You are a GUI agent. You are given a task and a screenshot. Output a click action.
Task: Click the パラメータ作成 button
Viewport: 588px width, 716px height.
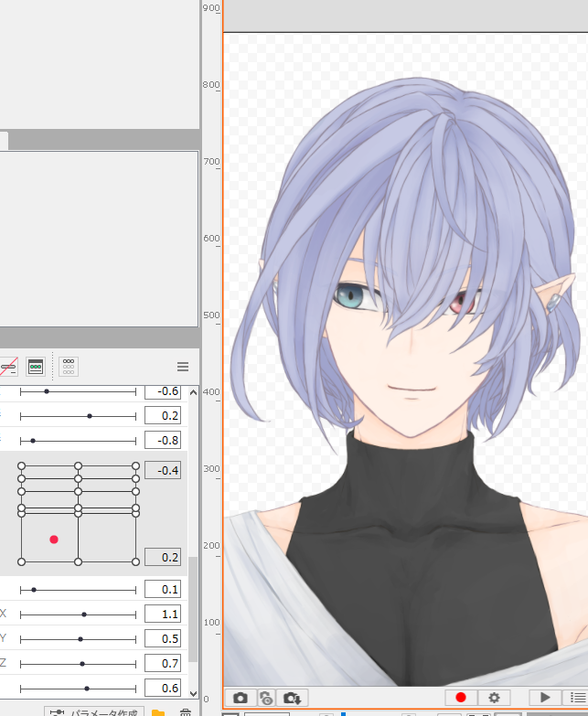pyautogui.click(x=94, y=712)
